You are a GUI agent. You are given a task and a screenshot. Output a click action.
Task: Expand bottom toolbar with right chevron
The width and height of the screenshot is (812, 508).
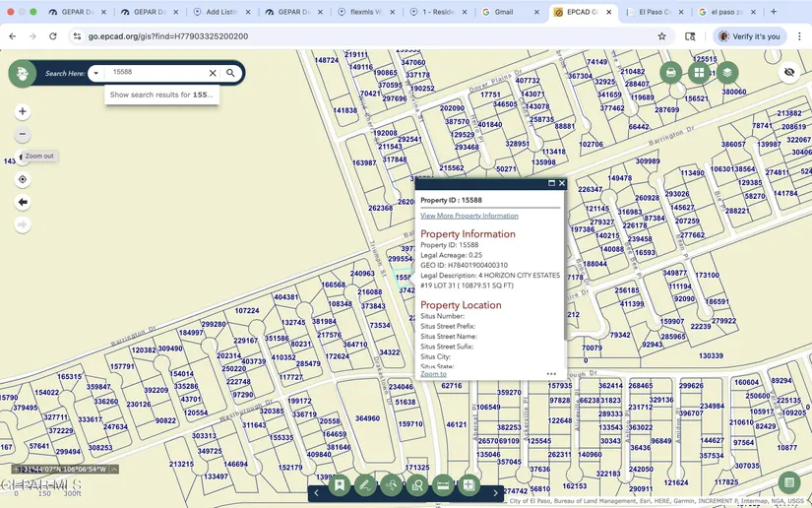coord(495,492)
